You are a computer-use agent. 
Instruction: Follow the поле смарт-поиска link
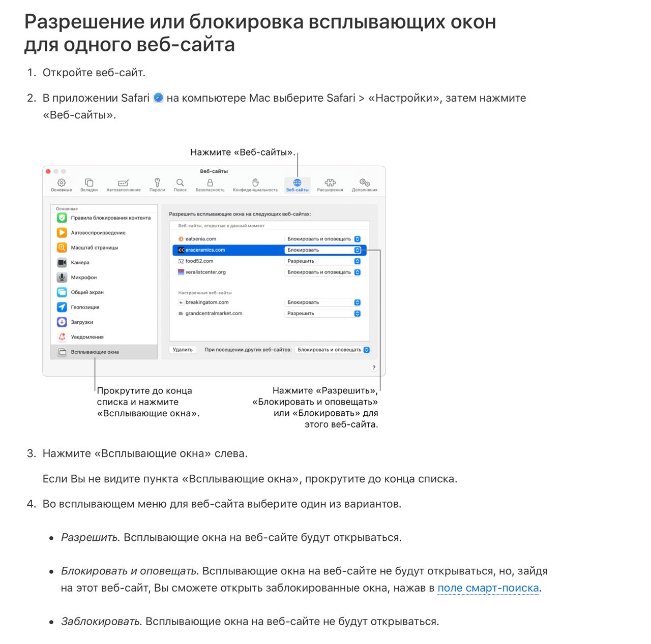point(488,588)
